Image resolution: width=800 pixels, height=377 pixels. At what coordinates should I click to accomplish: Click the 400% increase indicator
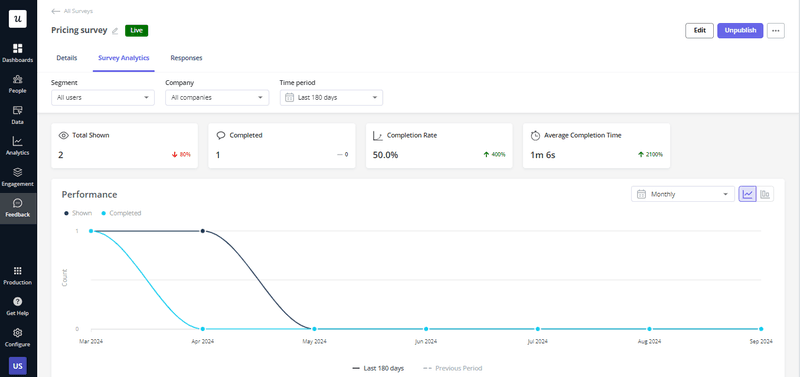click(494, 155)
